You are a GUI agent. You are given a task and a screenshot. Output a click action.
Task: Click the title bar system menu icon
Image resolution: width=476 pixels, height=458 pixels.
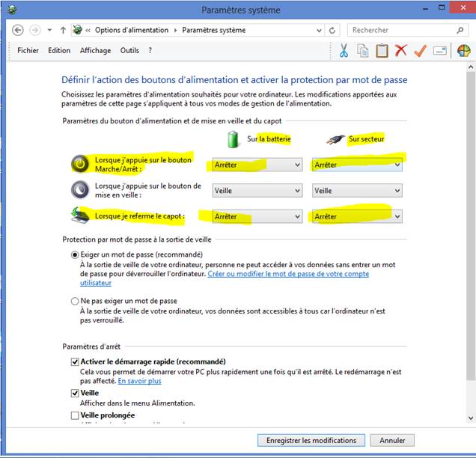click(x=12, y=10)
